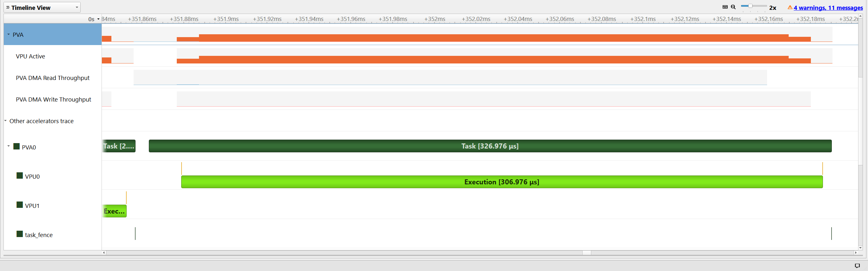Image resolution: width=868 pixels, height=271 pixels.
Task: Click the task_fence row color icon
Action: click(x=20, y=234)
